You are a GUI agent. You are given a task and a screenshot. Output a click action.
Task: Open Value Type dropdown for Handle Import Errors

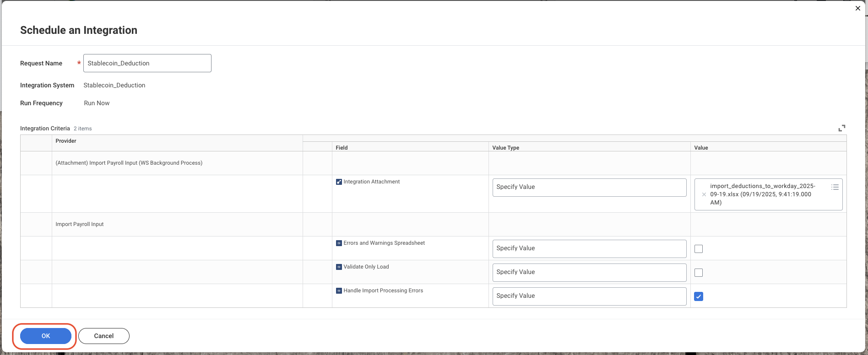(589, 296)
